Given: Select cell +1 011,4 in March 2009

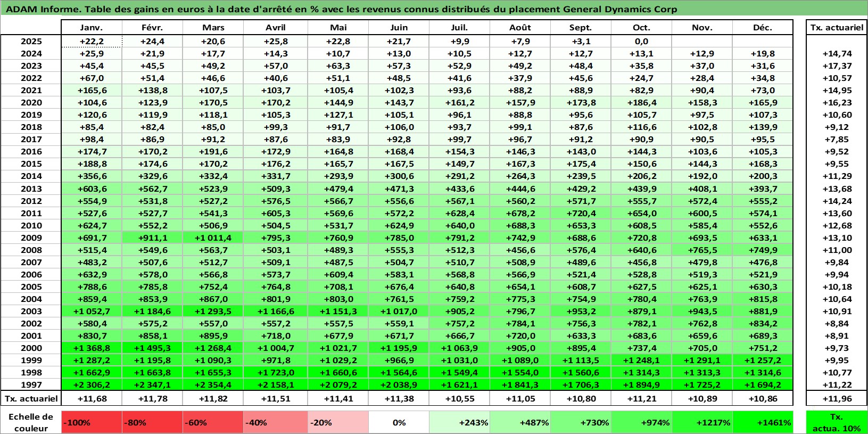Looking at the screenshot, I should pos(213,238).
